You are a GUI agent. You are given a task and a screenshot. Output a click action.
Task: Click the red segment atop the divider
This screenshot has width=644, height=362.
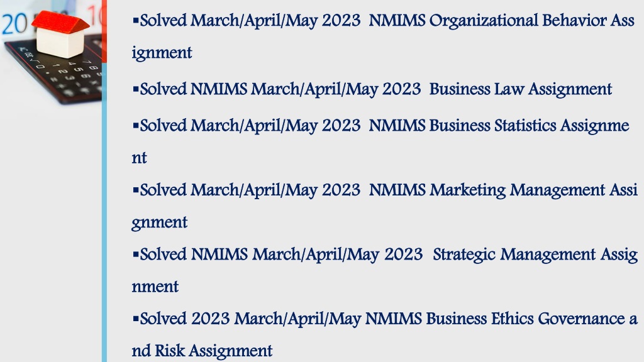[104, 31]
